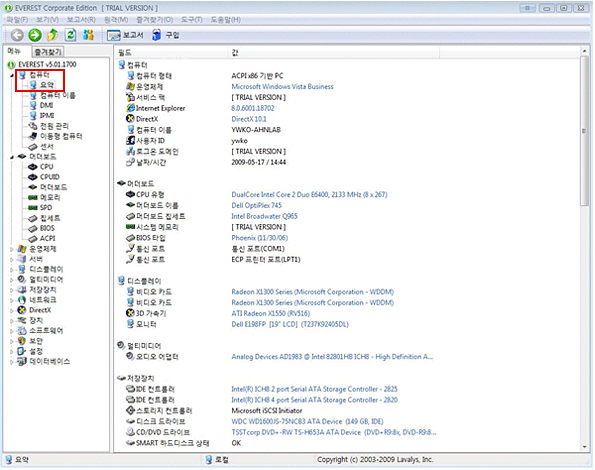Expand the 저장장치 tree node
The width and height of the screenshot is (595, 470).
point(11,291)
